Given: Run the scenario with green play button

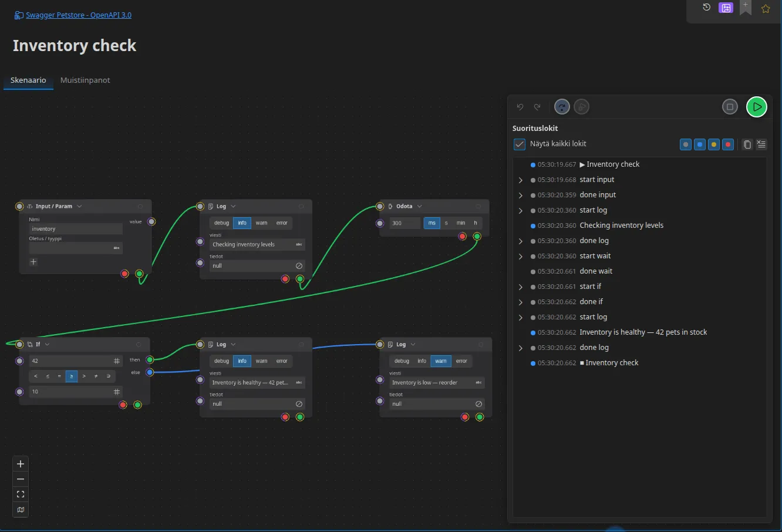Looking at the screenshot, I should click(x=757, y=107).
